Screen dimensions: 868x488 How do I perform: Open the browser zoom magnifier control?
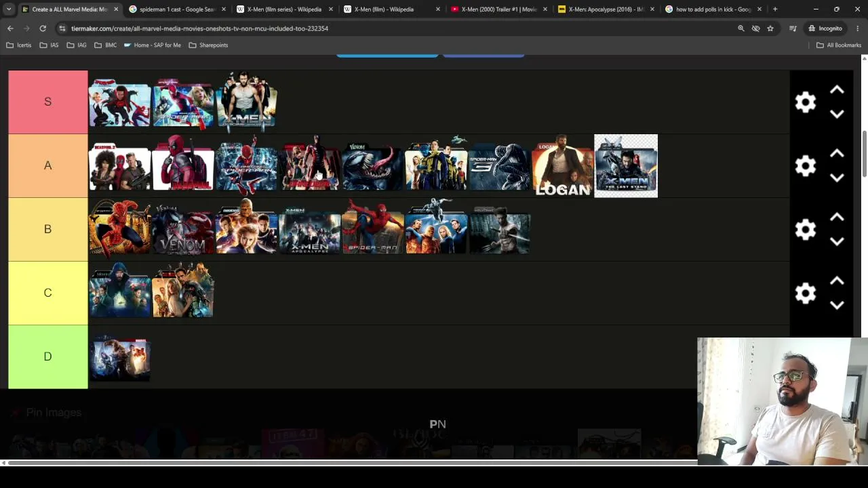pyautogui.click(x=741, y=28)
